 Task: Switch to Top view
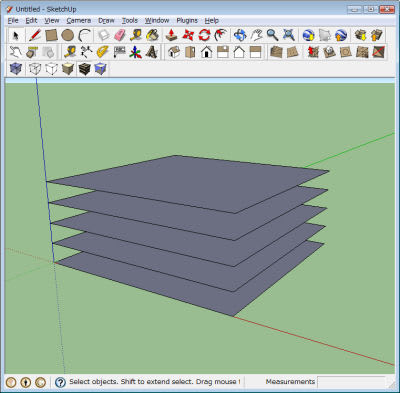(x=190, y=52)
